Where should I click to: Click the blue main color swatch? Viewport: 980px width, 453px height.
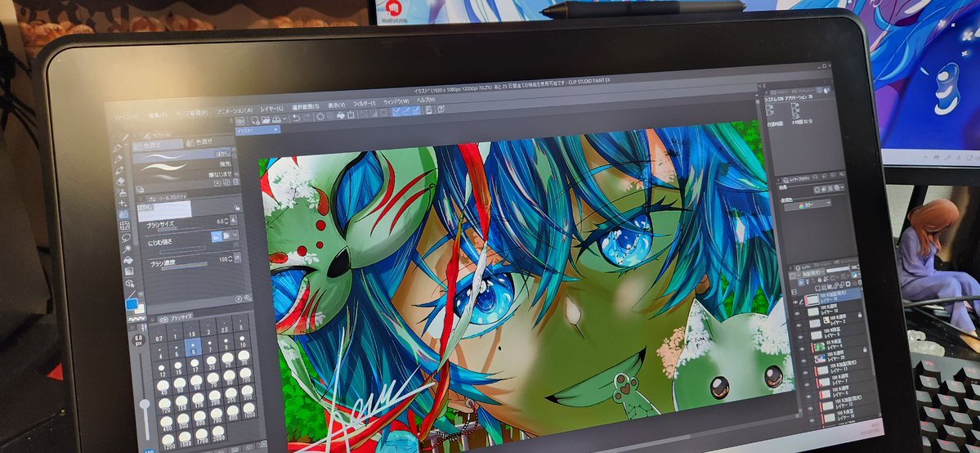132,303
